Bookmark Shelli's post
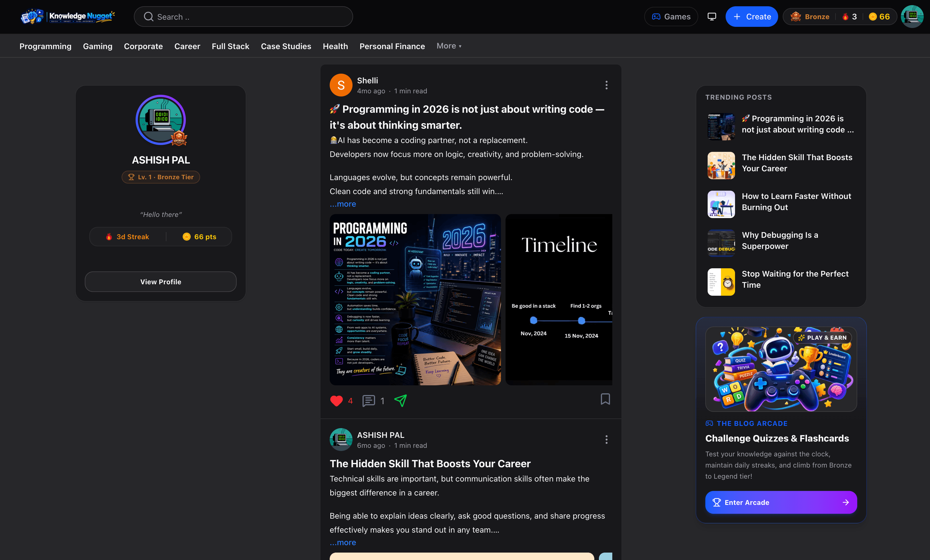Image resolution: width=930 pixels, height=560 pixels. tap(605, 399)
